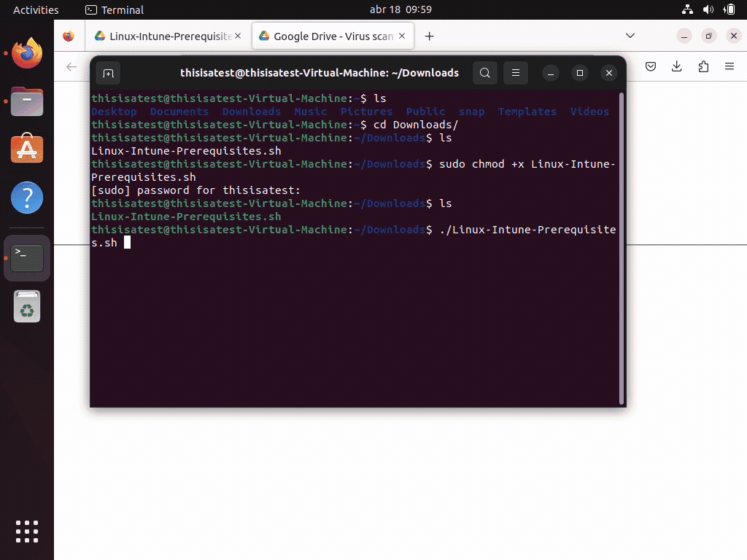
Task: Mute system volume in the top bar
Action: point(706,9)
